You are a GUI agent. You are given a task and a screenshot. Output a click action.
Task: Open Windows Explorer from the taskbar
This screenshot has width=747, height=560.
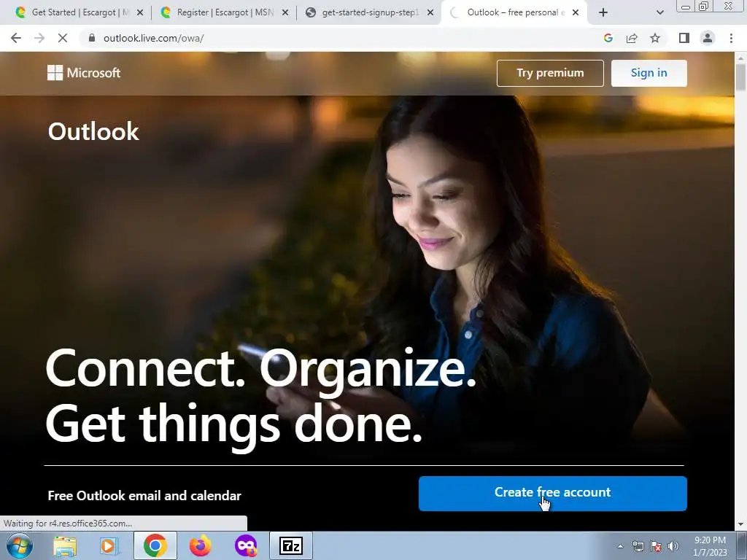tap(65, 545)
